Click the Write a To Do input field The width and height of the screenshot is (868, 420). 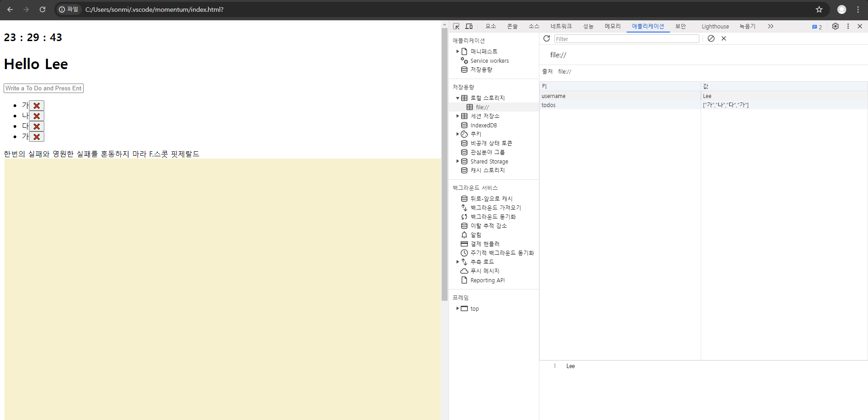(43, 88)
